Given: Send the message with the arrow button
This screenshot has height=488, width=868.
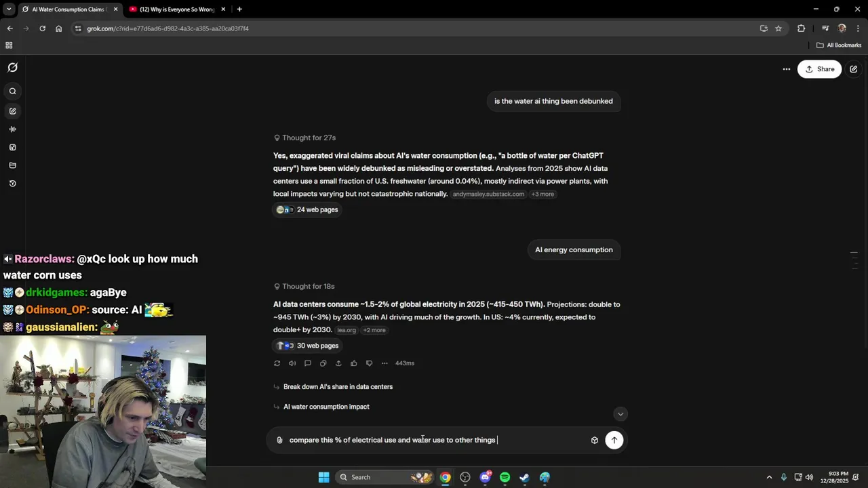Looking at the screenshot, I should (614, 440).
